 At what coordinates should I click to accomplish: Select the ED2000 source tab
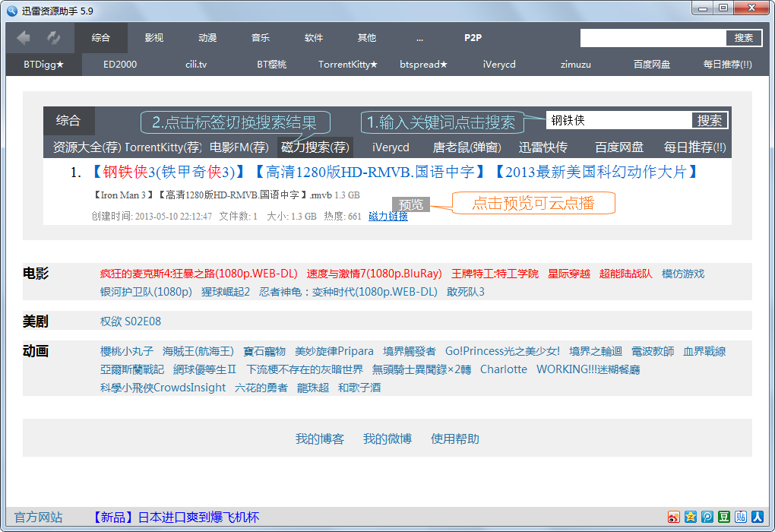(120, 65)
